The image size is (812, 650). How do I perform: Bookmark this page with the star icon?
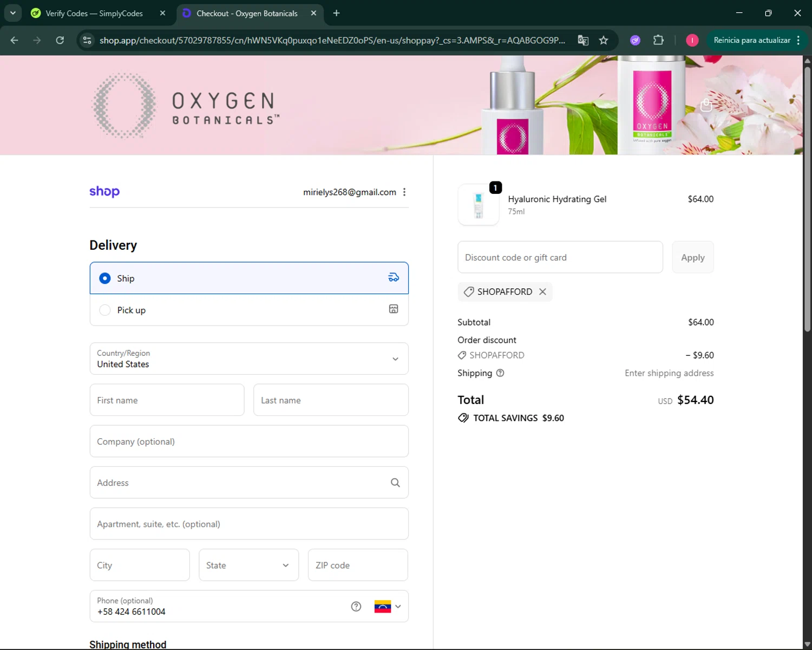click(x=604, y=40)
